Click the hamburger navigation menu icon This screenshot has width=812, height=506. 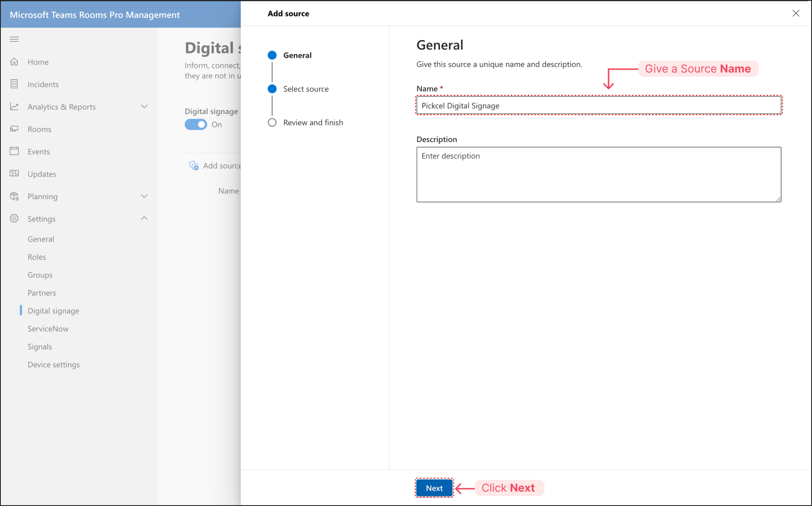coord(14,39)
